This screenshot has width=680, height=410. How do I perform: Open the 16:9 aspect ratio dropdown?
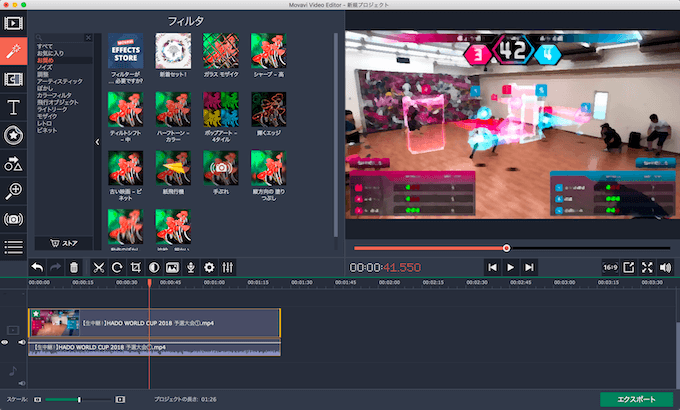point(610,268)
